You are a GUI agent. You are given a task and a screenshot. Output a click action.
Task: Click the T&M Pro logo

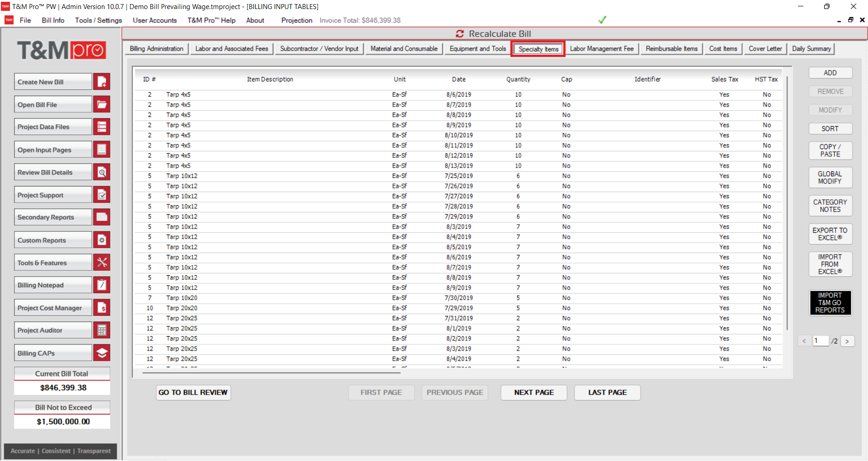61,50
